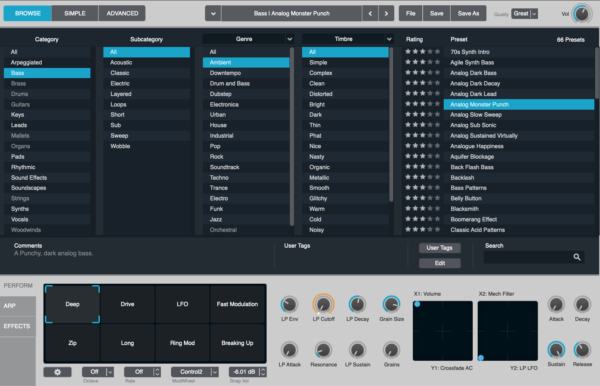Go to the next preset arrow
Image resolution: width=600 pixels, height=386 pixels.
pos(386,13)
